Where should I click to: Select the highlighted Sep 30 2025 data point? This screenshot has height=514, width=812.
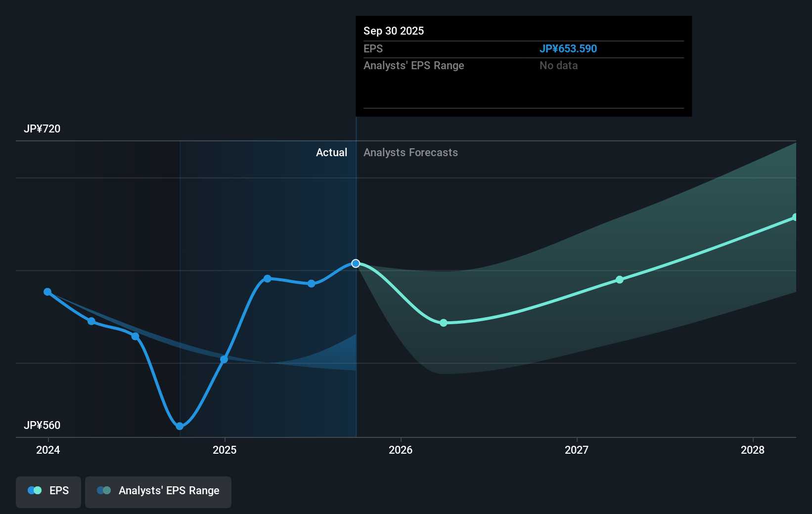(x=356, y=263)
